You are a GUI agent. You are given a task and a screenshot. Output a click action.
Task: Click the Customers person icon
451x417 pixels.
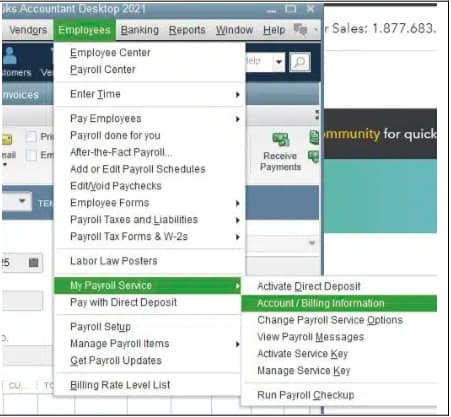(x=10, y=55)
